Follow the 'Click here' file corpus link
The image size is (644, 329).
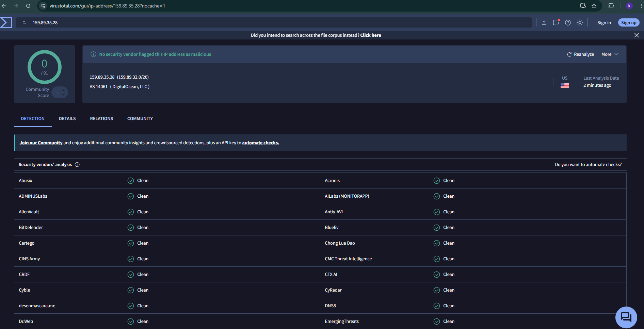pyautogui.click(x=371, y=35)
